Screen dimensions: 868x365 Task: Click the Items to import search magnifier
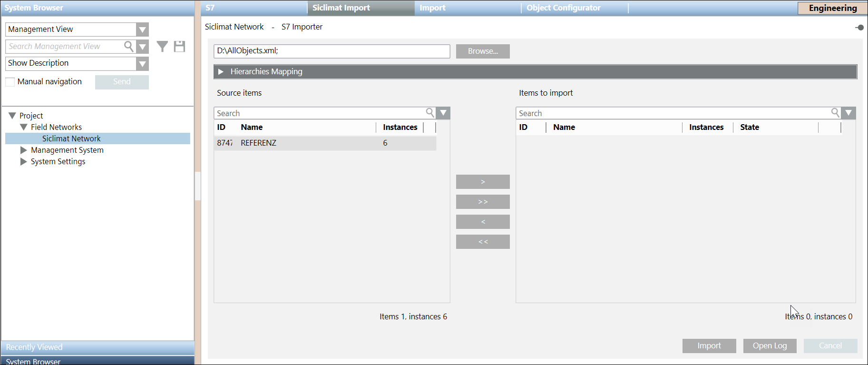(835, 113)
